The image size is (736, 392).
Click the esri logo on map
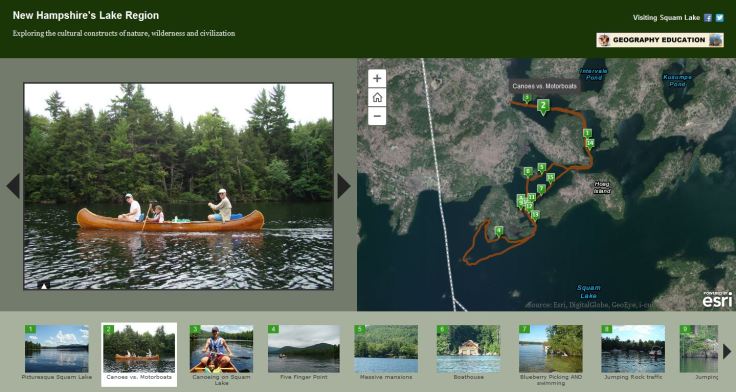click(717, 299)
